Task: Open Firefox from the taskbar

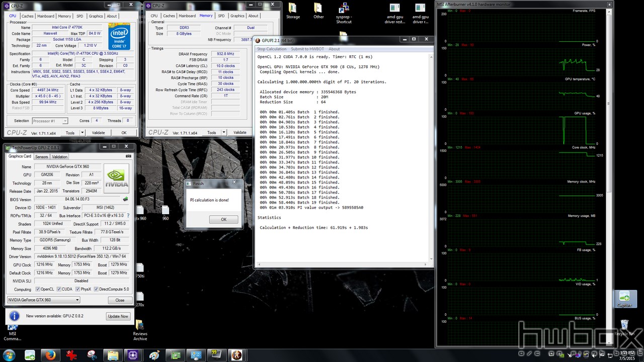Action: (49, 355)
